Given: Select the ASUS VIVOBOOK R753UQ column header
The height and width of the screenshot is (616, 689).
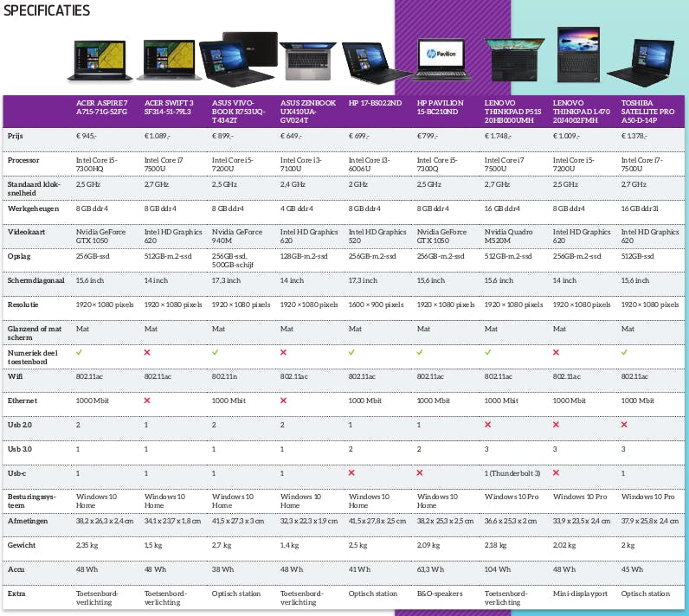Looking at the screenshot, I should point(239,112).
